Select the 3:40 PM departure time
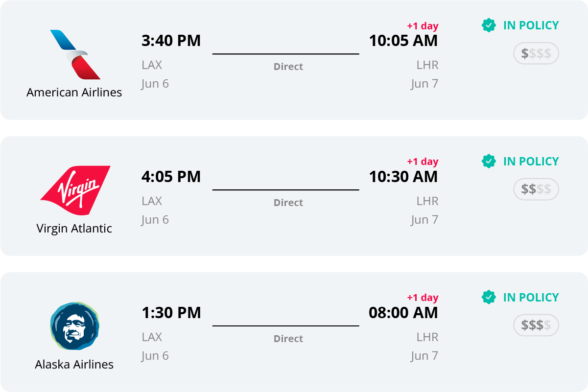Screen dimensions: 588x392 171,41
